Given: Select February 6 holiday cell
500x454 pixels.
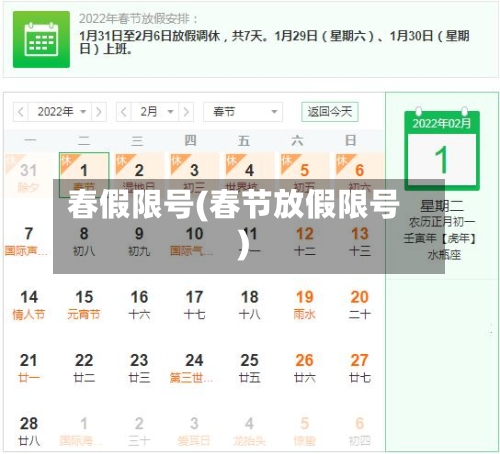Looking at the screenshot, I should click(359, 175).
